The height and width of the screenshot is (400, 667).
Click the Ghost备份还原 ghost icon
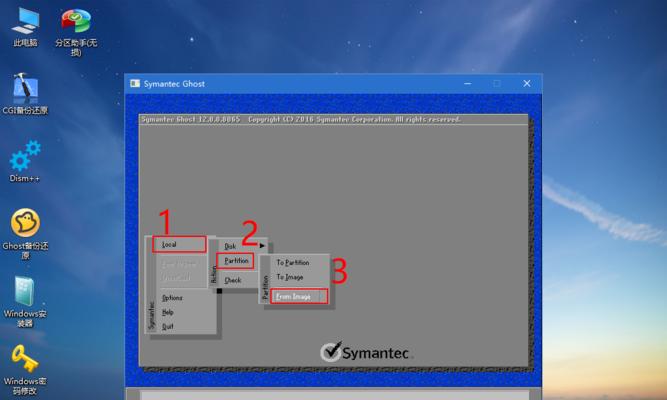pyautogui.click(x=25, y=223)
